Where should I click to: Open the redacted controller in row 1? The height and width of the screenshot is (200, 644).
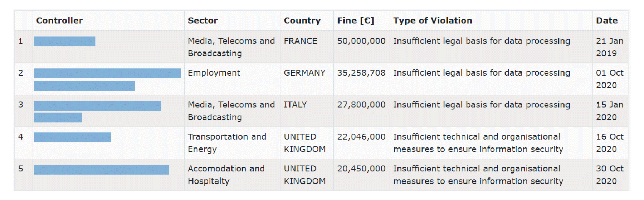pos(64,41)
